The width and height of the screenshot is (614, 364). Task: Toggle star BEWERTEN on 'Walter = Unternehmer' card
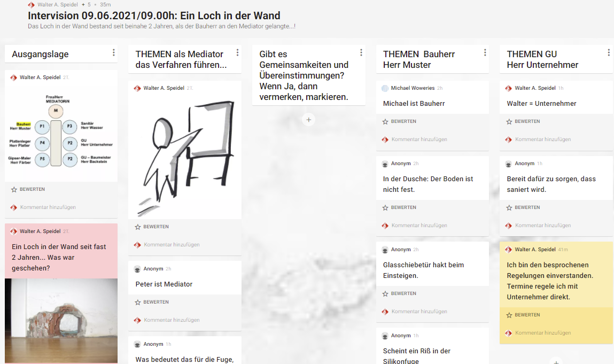pyautogui.click(x=509, y=121)
